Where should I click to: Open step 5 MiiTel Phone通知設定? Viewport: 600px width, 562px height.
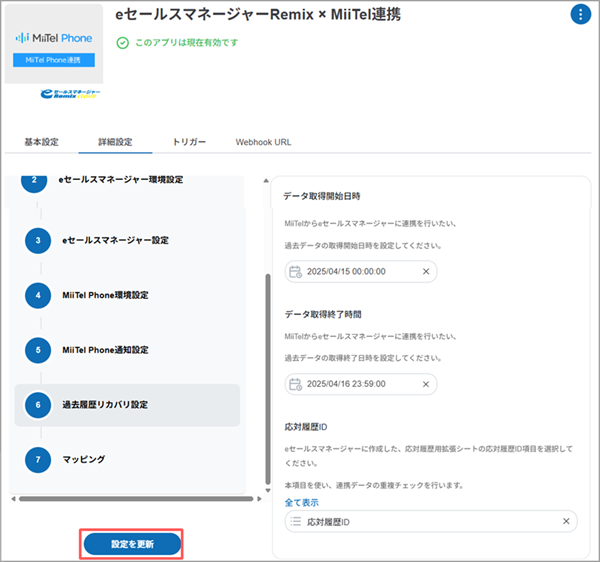[104, 350]
